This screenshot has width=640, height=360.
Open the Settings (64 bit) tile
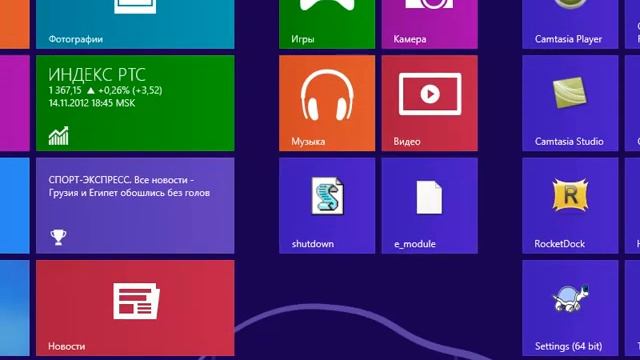click(x=570, y=308)
